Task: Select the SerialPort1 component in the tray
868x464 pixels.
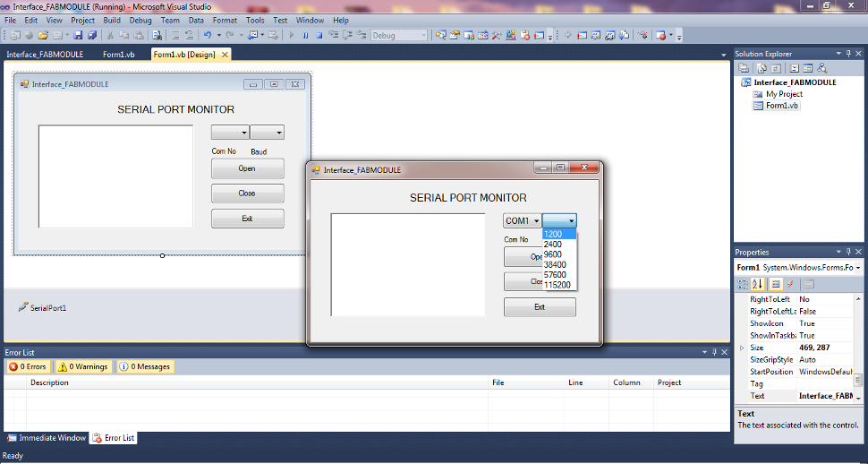Action: [42, 307]
